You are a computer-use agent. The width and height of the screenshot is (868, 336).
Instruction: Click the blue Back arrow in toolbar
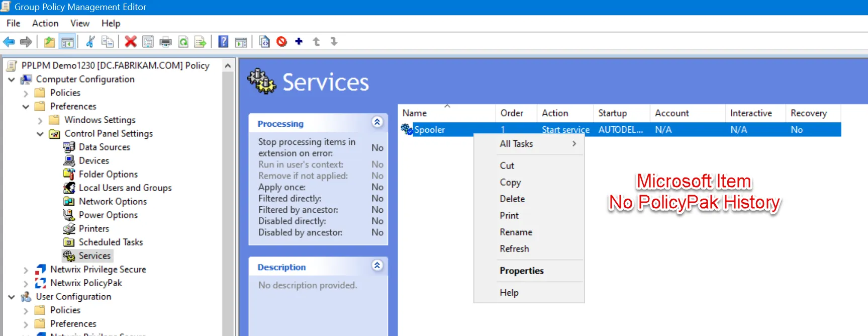tap(9, 42)
